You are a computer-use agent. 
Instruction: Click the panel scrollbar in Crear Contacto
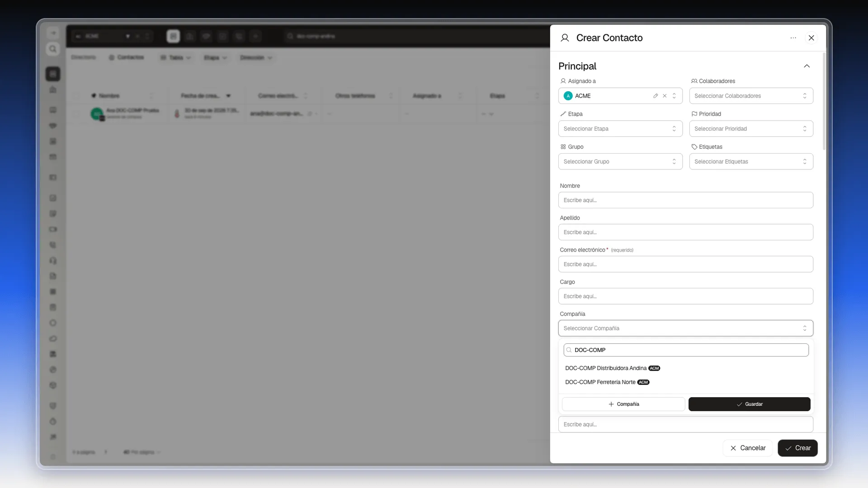pos(824,102)
